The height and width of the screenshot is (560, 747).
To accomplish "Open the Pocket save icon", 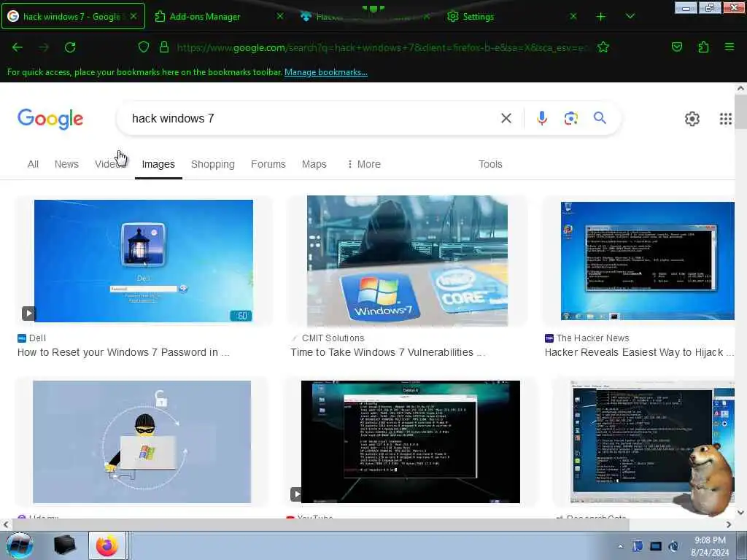I will coord(677,47).
